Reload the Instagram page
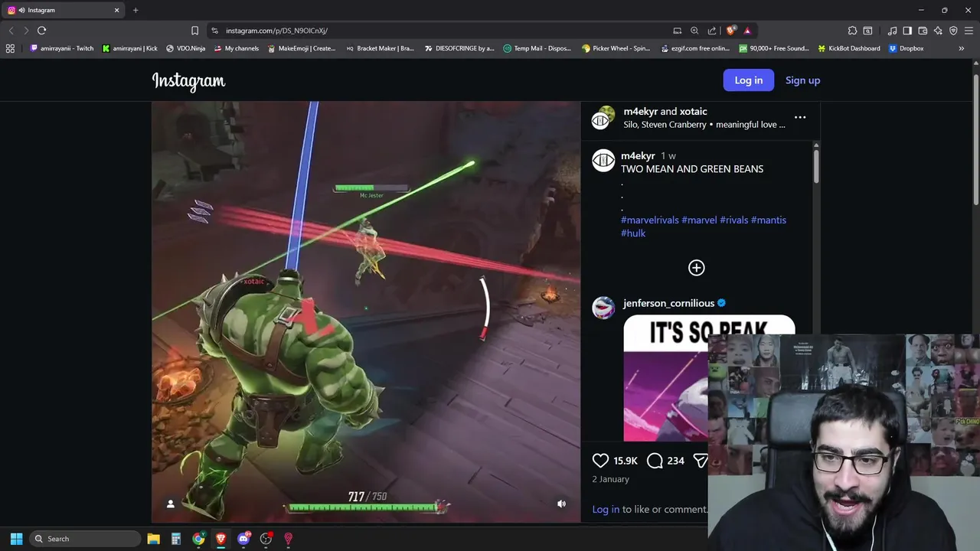 [x=41, y=31]
